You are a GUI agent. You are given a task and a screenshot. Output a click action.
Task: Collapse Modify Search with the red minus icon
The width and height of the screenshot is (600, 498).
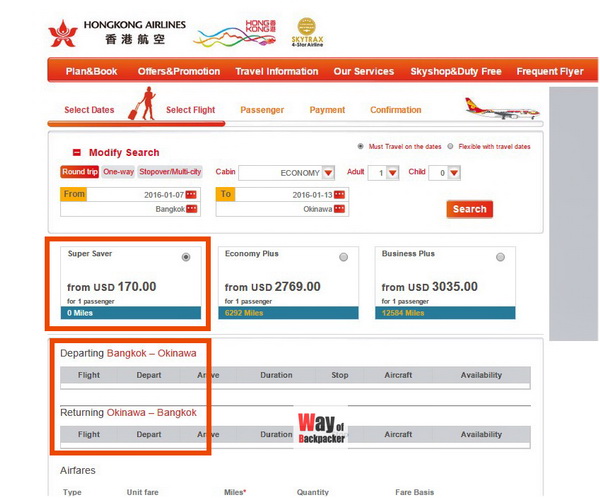point(77,152)
